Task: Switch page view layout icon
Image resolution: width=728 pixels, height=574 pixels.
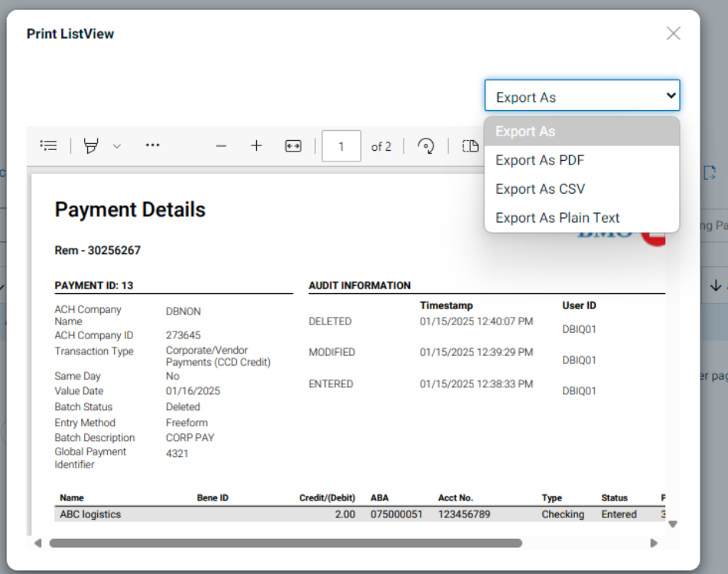Action: (470, 146)
